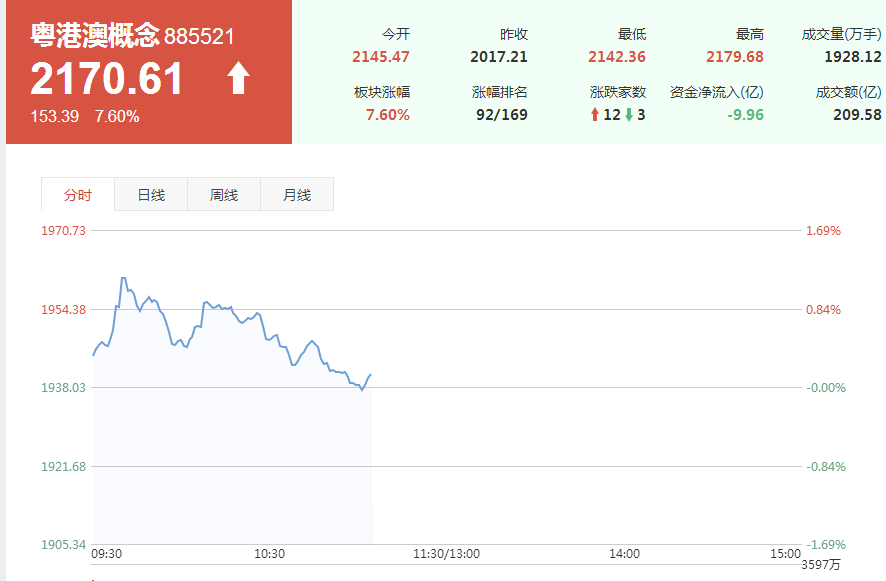Click the sector name 粤港澳概念

point(95,35)
